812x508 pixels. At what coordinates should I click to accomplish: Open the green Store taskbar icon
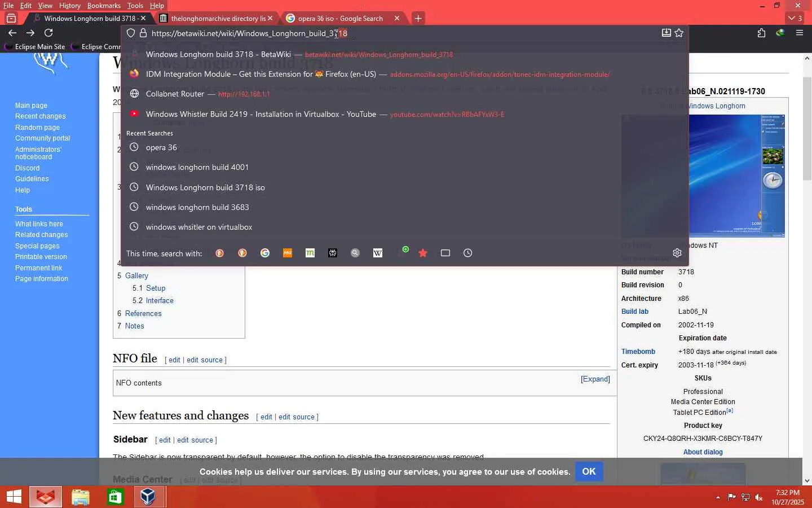pyautogui.click(x=115, y=497)
